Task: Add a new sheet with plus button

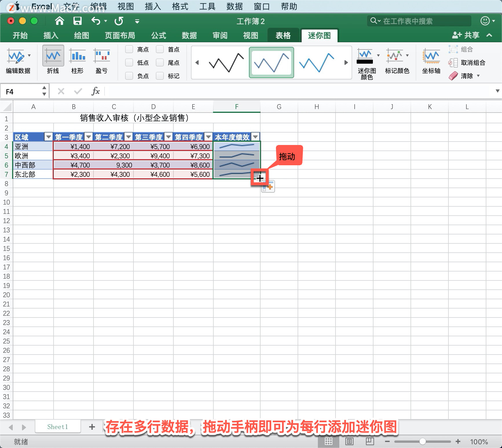Action: (92, 427)
